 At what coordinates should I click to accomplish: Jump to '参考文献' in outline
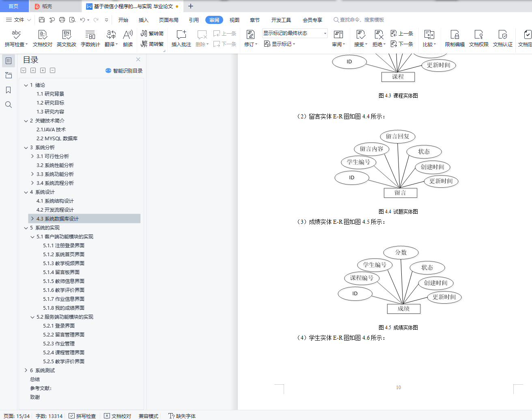tap(41, 388)
